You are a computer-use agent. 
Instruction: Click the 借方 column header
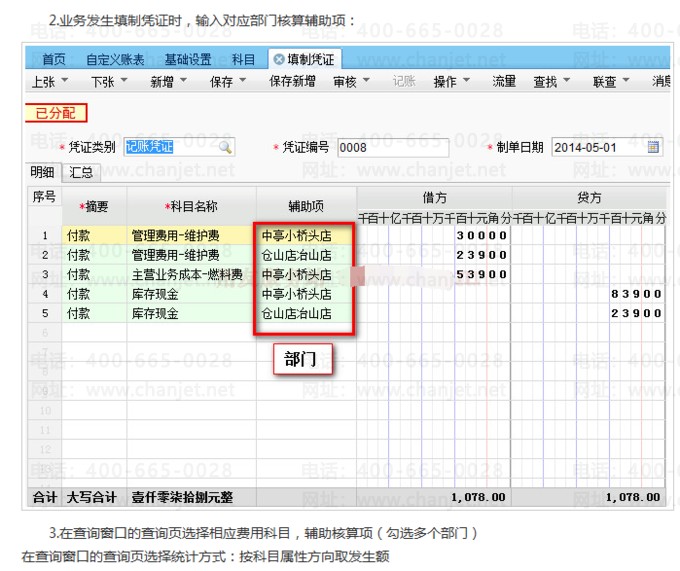[434, 198]
